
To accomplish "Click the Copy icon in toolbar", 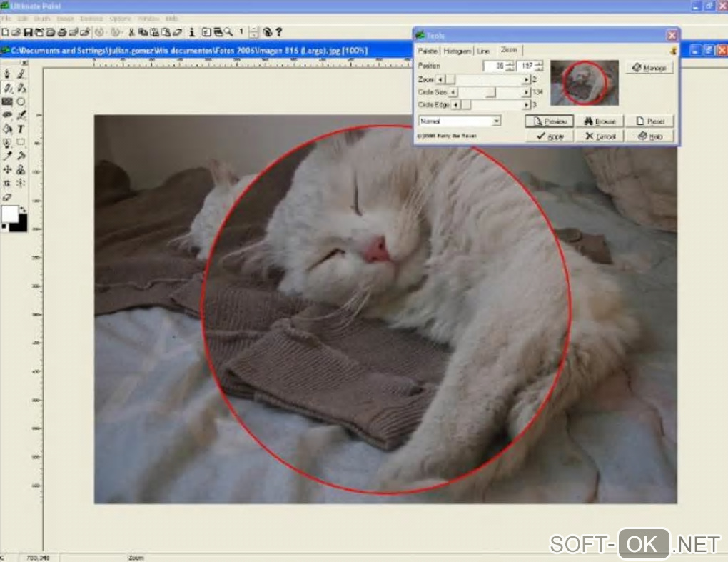I will tap(143, 32).
